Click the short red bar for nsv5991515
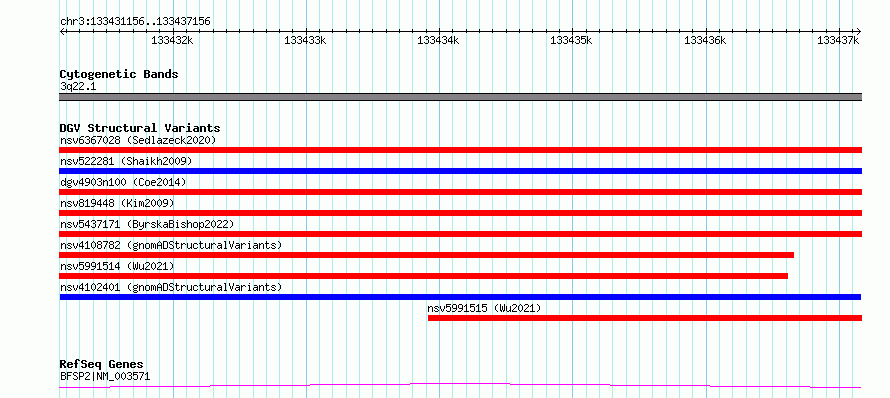The width and height of the screenshot is (890, 398). coord(645,318)
